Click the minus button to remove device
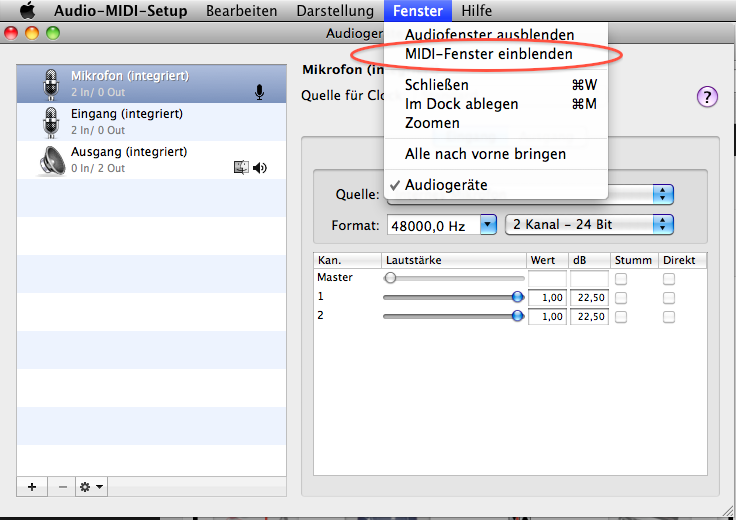Image resolution: width=736 pixels, height=520 pixels. [x=62, y=487]
